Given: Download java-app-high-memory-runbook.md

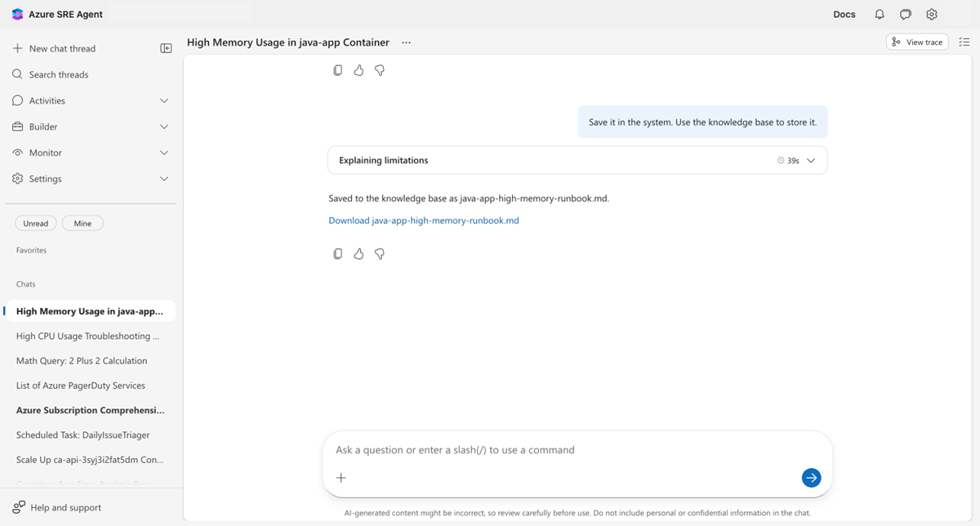Looking at the screenshot, I should tap(423, 220).
